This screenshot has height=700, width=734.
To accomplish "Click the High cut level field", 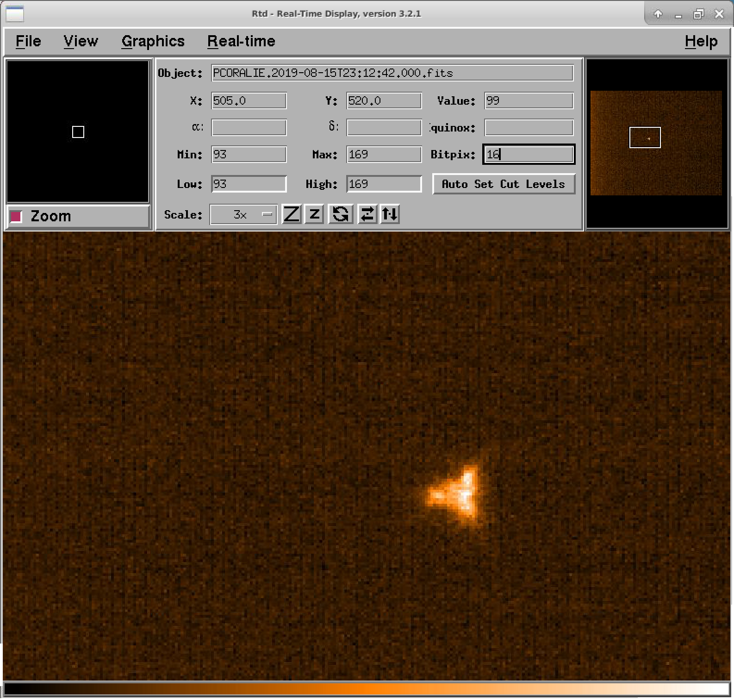I will point(384,184).
